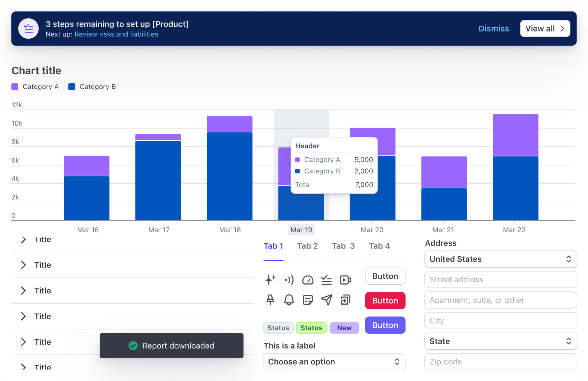The height and width of the screenshot is (381, 588).
Task: Click the pin icon
Action: (x=270, y=300)
